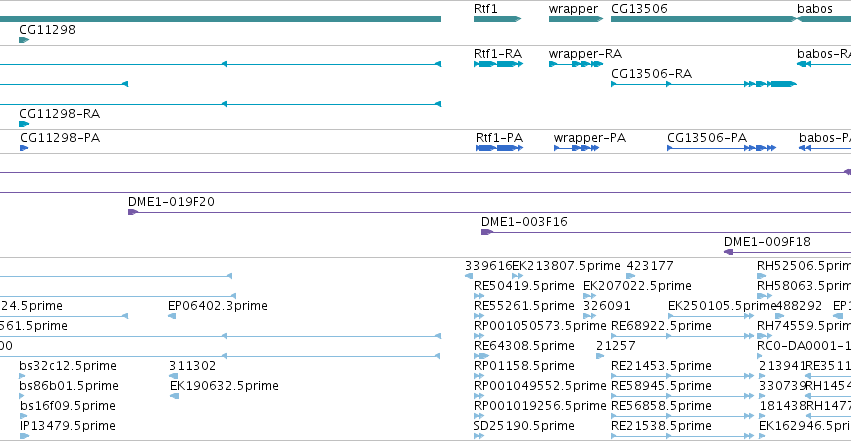Viewport: 851px width, 441px height.
Task: Click the RP001050573.5prime EST label
Action: coord(540,327)
